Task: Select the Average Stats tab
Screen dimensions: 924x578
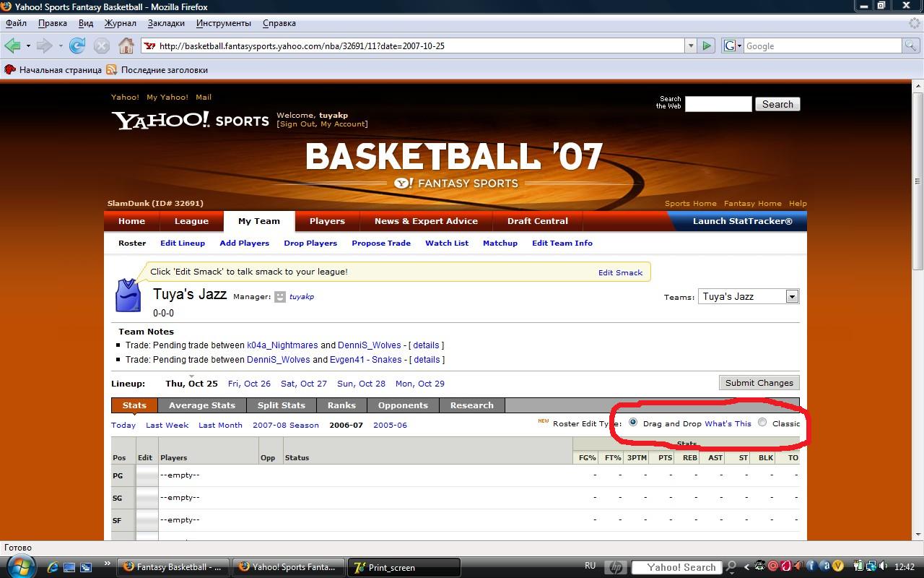Action: pos(202,405)
